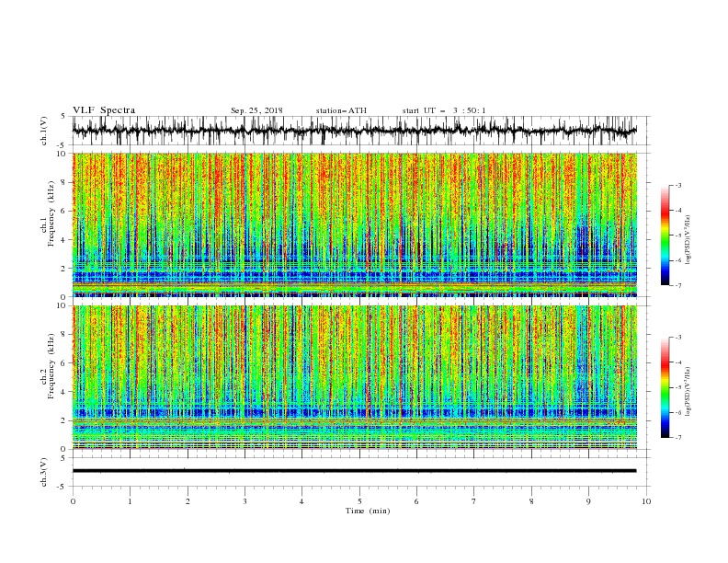Click the 'ch.1(V)' axis label
This screenshot has height=563, width=728.
(43, 131)
